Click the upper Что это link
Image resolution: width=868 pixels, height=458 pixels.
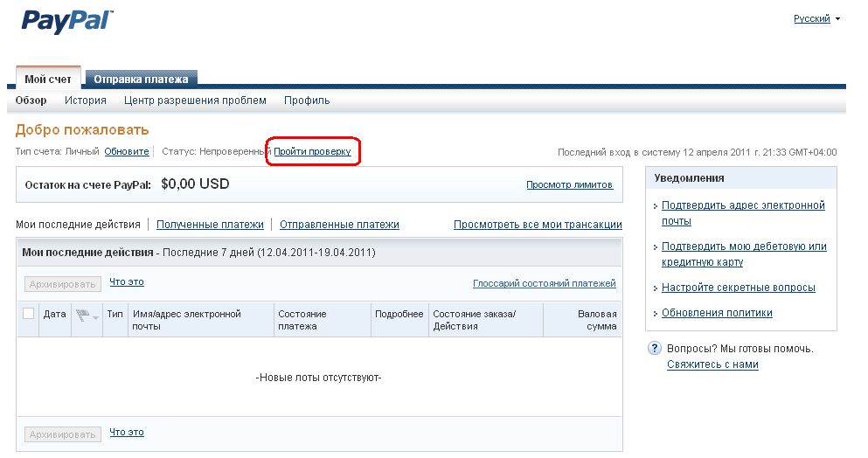[x=127, y=281]
